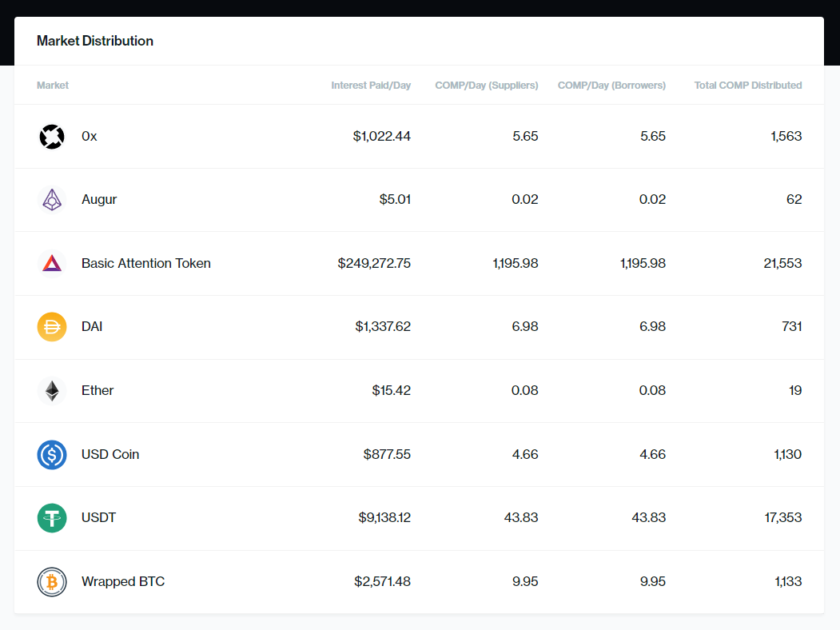Click total COMP distributed 1,130 for USD Coin
Image resolution: width=840 pixels, height=630 pixels.
point(787,454)
